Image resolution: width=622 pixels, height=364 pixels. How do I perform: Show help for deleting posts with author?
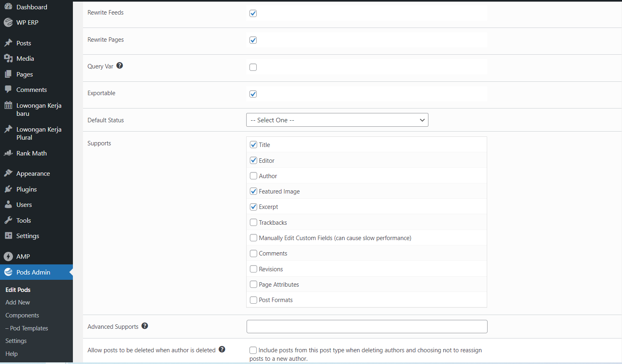coord(222,349)
